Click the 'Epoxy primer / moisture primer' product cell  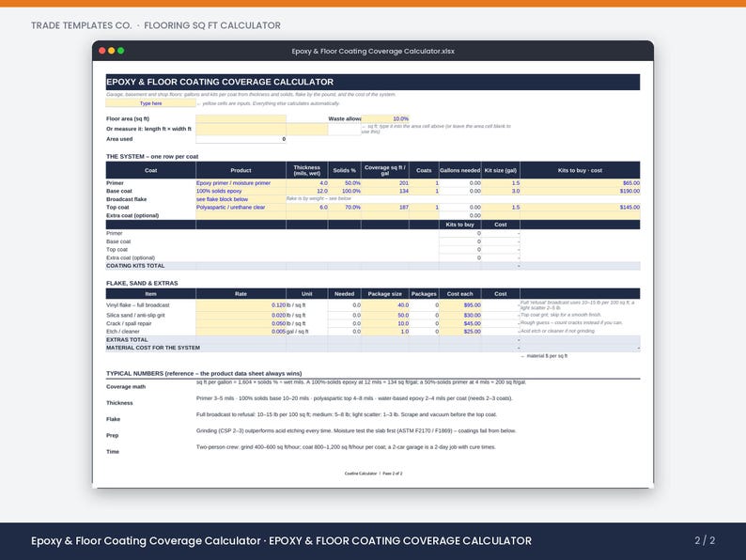[241, 182]
